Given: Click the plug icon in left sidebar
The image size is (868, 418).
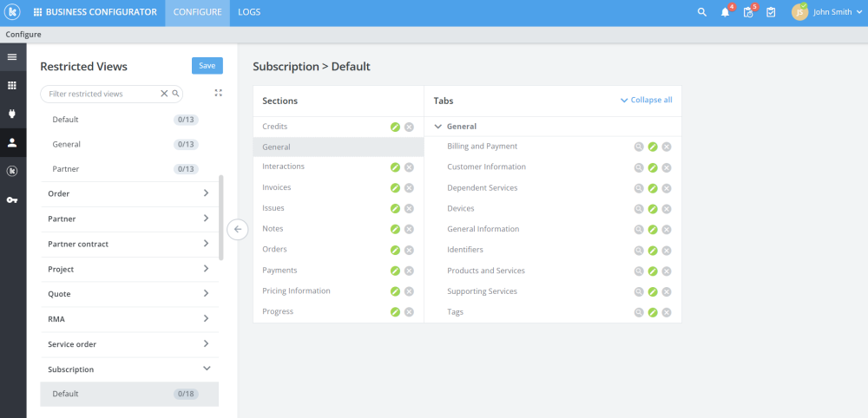Looking at the screenshot, I should click(12, 114).
